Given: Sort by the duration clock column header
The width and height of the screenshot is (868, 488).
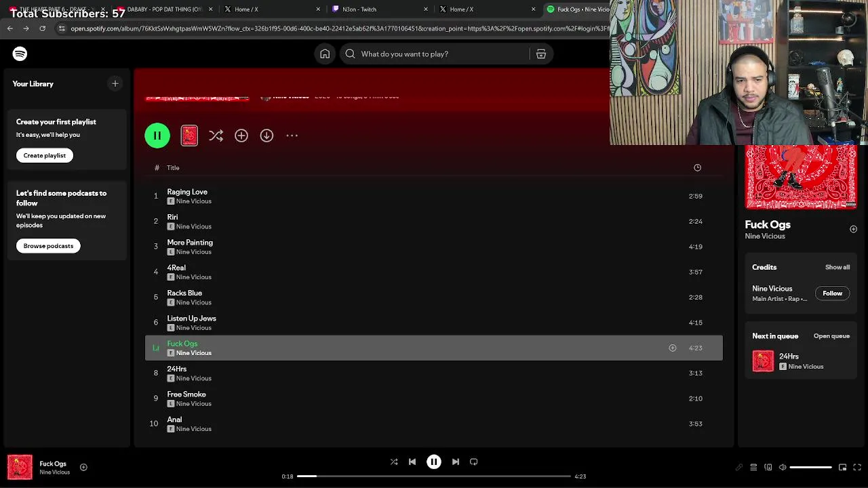Looking at the screenshot, I should [x=697, y=167].
